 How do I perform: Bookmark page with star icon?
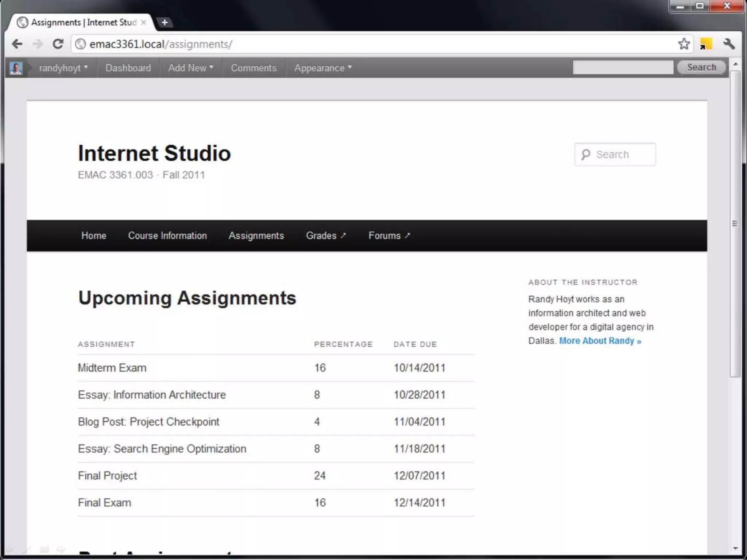(x=684, y=44)
